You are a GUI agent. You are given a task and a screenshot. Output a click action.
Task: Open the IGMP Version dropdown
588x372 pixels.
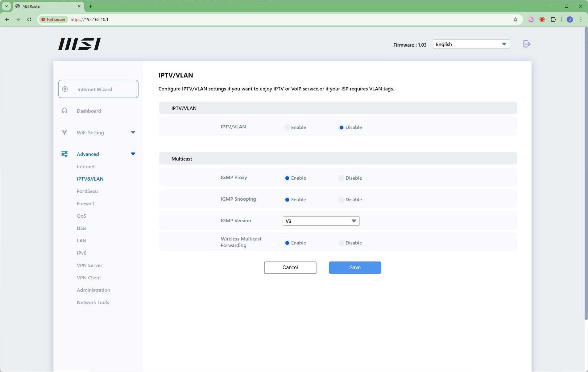click(321, 221)
